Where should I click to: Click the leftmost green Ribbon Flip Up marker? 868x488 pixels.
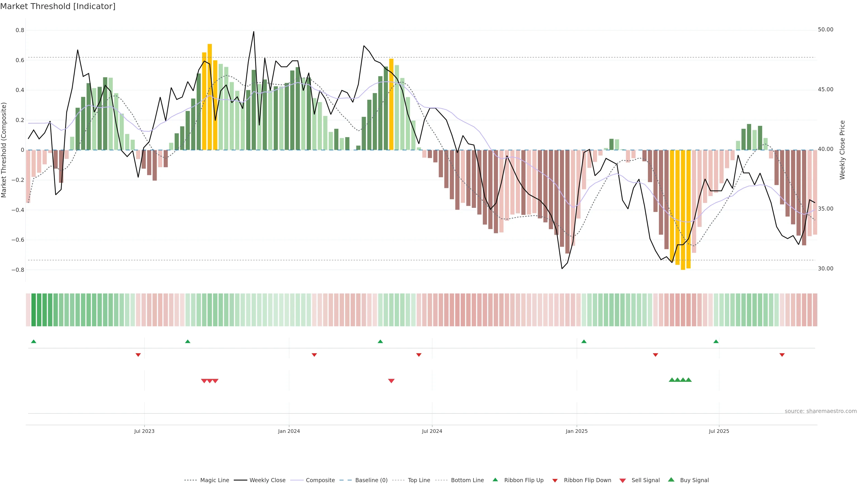click(x=33, y=342)
